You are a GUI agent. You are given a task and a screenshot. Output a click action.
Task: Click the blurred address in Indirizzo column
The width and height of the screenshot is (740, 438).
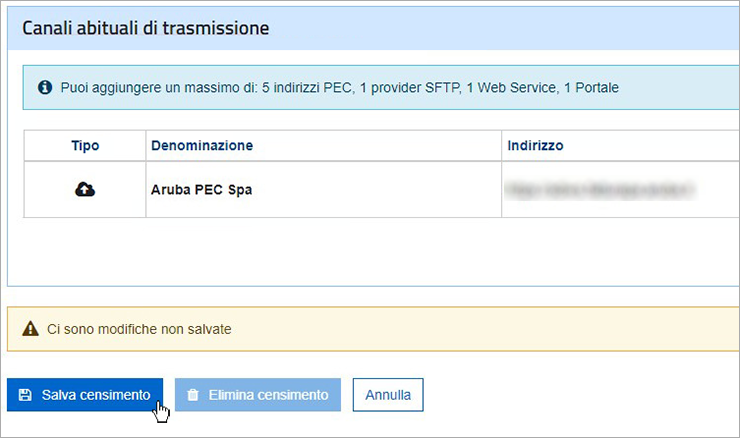[x=599, y=189]
